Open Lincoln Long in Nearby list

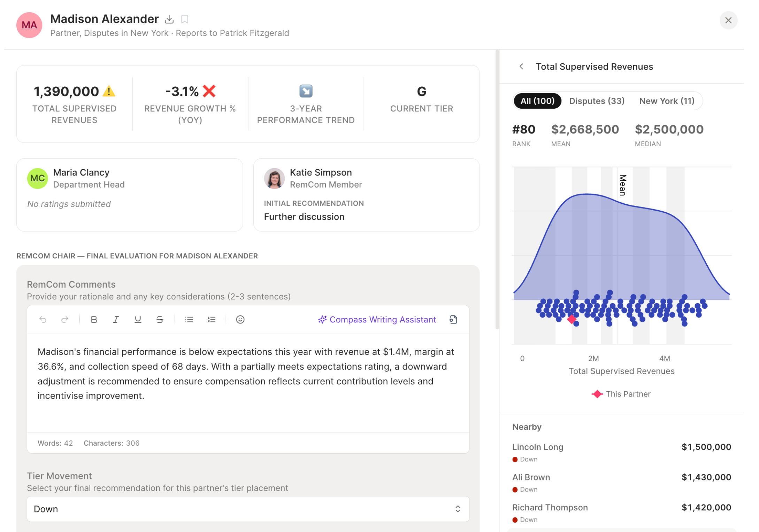(537, 447)
